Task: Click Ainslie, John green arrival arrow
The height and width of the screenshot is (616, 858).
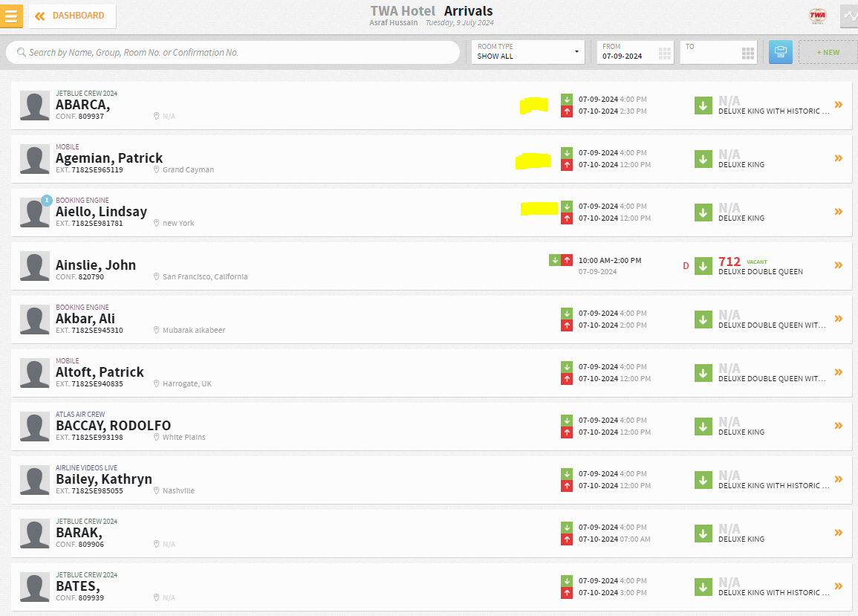Action: tap(555, 260)
